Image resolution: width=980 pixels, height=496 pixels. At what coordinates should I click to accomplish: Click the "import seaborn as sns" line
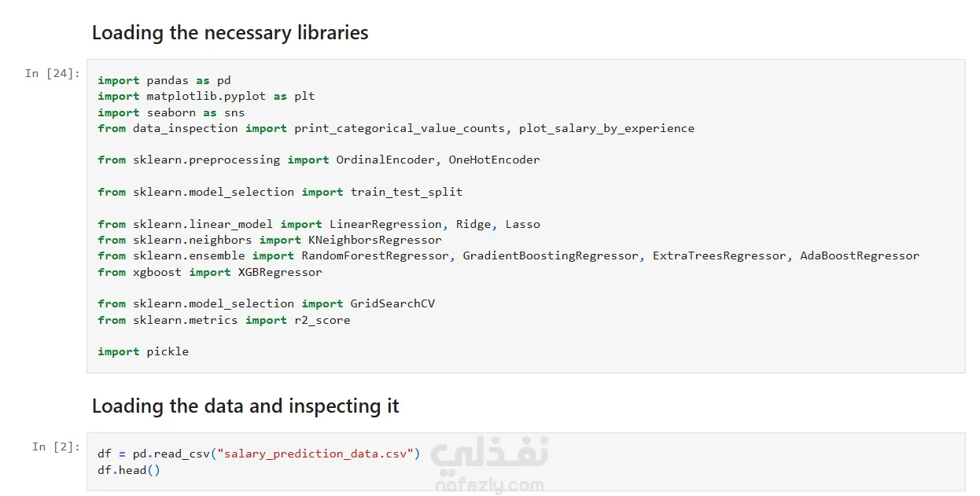[x=171, y=112]
